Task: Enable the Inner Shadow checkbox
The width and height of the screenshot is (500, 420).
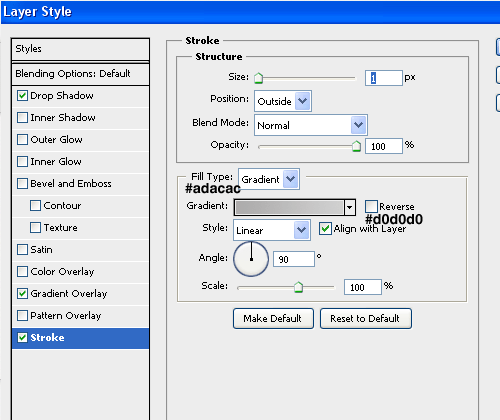Action: tap(22, 118)
